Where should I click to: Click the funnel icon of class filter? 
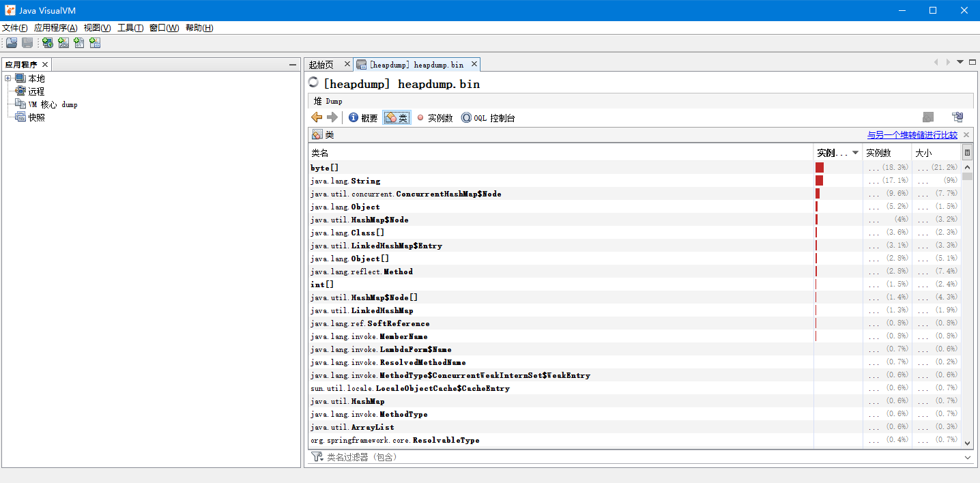point(317,457)
